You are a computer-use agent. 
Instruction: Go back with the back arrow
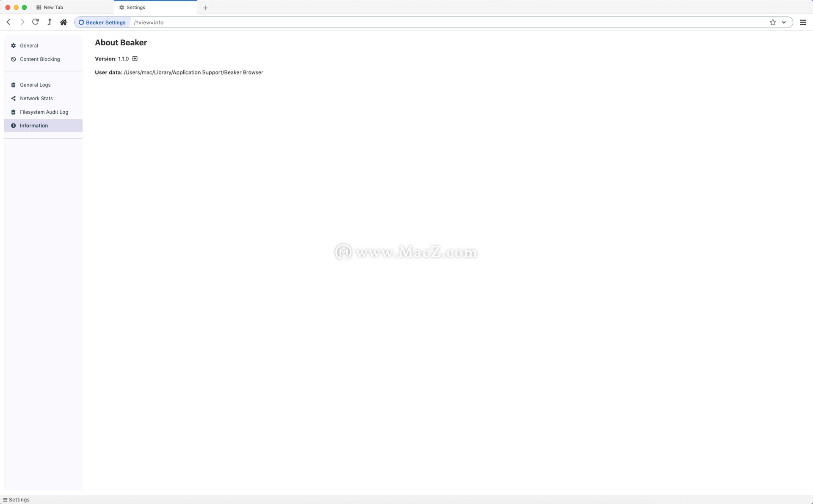[x=8, y=22]
